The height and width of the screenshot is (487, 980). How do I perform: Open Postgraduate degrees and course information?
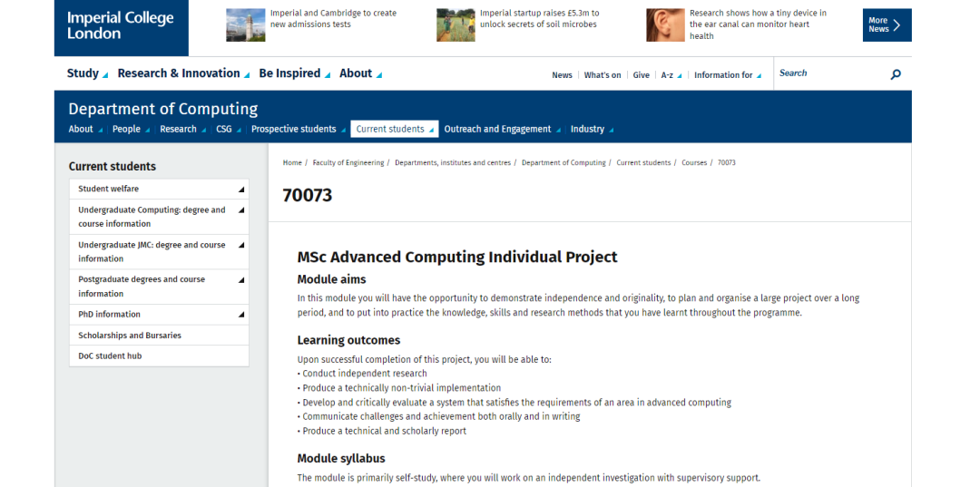click(x=142, y=286)
